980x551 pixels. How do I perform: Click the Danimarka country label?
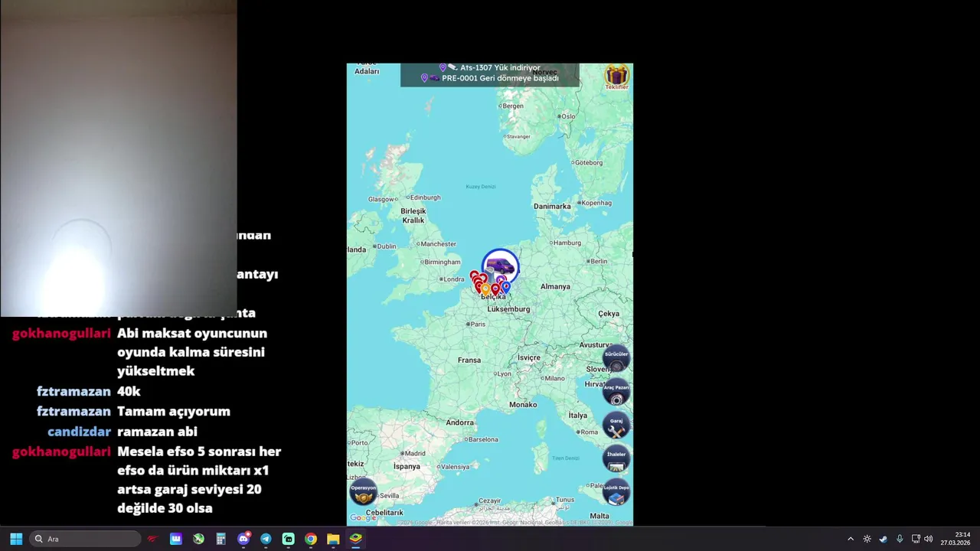click(552, 206)
